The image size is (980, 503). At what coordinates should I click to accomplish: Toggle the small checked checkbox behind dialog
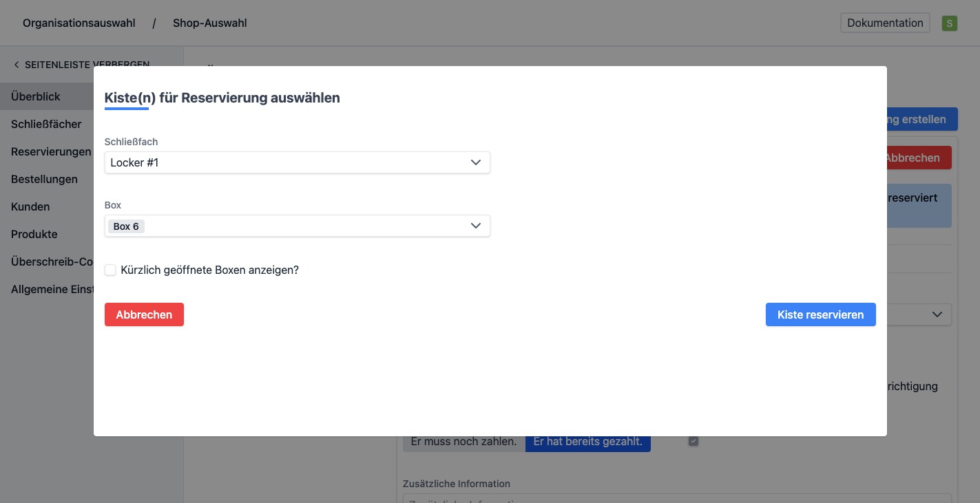click(x=694, y=441)
